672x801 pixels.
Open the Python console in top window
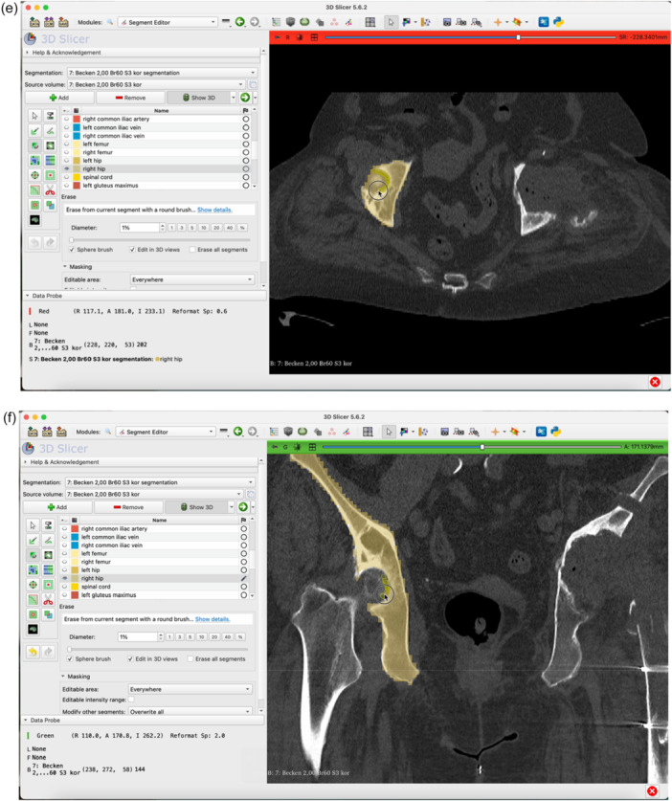tap(558, 22)
